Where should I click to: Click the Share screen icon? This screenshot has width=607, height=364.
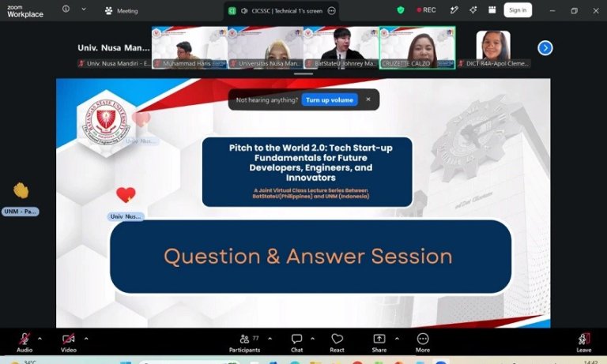coord(379,340)
